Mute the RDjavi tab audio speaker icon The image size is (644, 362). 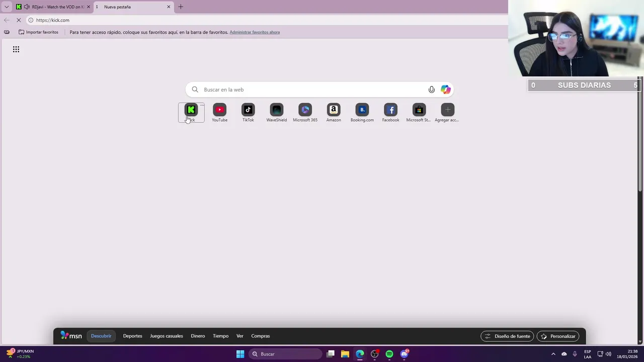26,7
